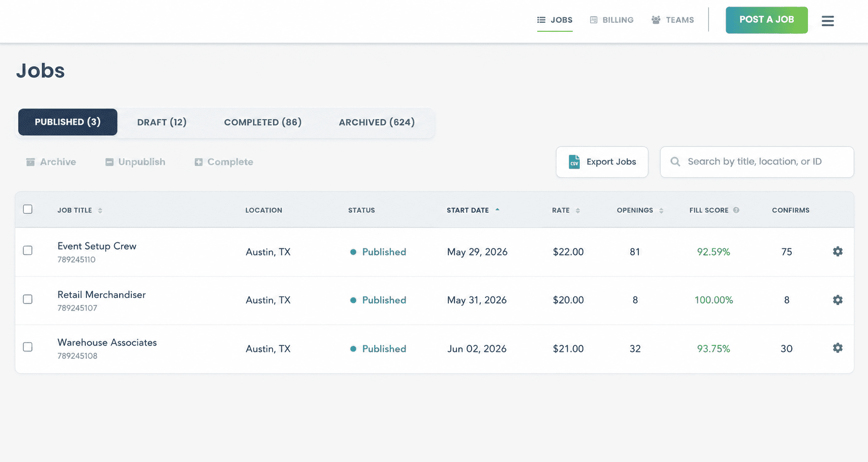Open the Retail Merchandiser job title

(101, 295)
